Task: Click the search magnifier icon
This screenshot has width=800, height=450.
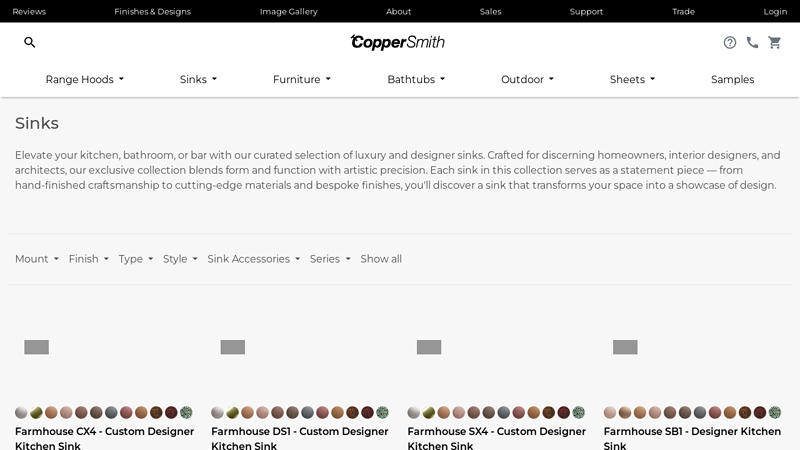Action: point(30,42)
